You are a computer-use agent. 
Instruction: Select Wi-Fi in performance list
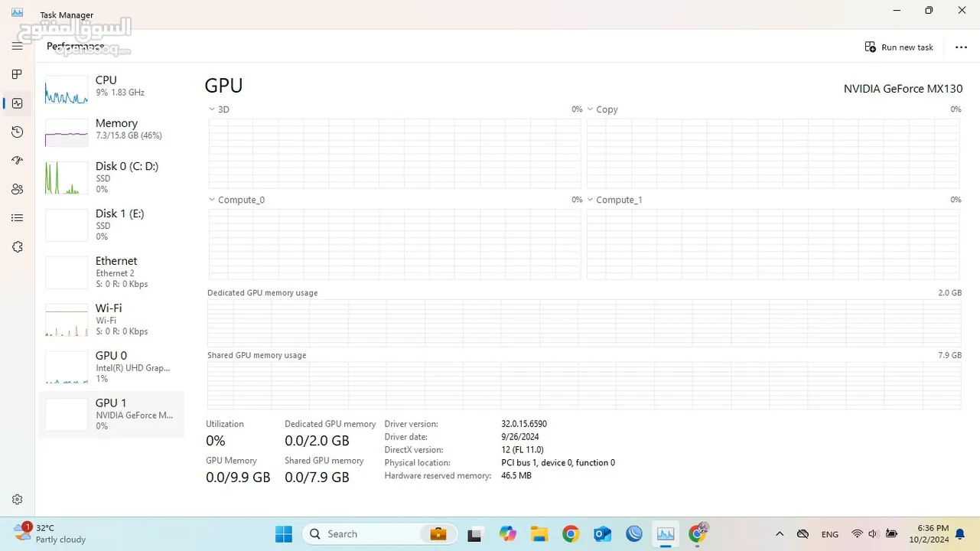click(111, 320)
